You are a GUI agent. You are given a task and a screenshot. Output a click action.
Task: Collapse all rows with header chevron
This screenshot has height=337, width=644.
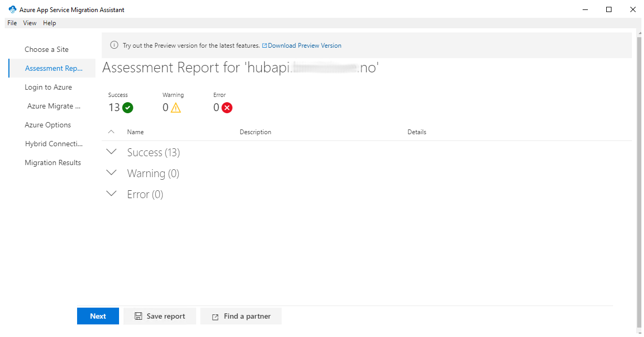pos(111,132)
